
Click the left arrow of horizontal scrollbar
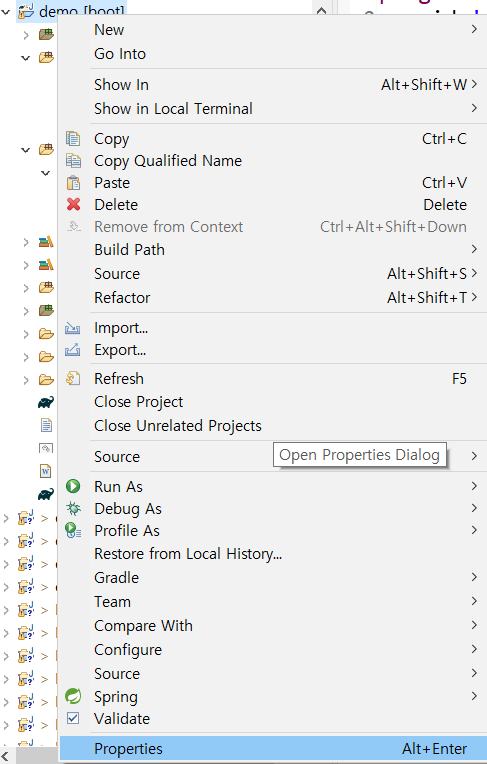[5, 757]
